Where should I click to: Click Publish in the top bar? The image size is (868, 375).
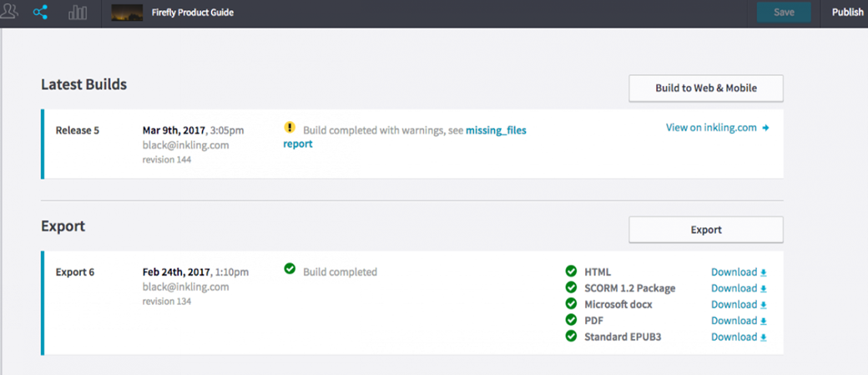847,13
